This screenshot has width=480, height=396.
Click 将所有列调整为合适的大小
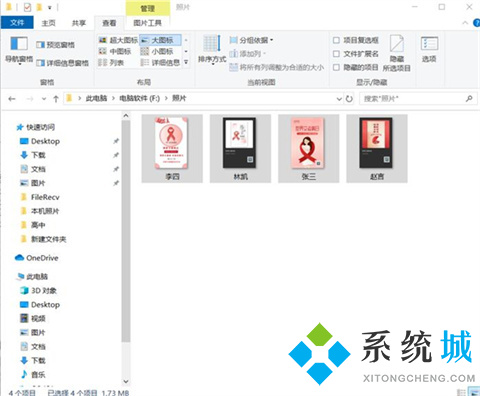coord(277,67)
